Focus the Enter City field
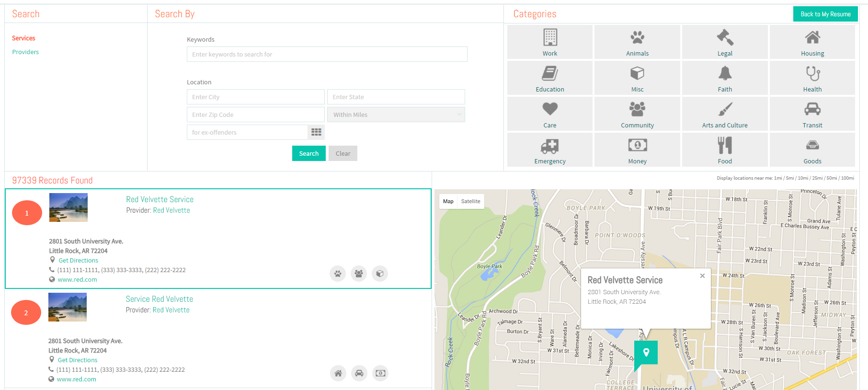Screen dimensions: 868x390 point(256,97)
